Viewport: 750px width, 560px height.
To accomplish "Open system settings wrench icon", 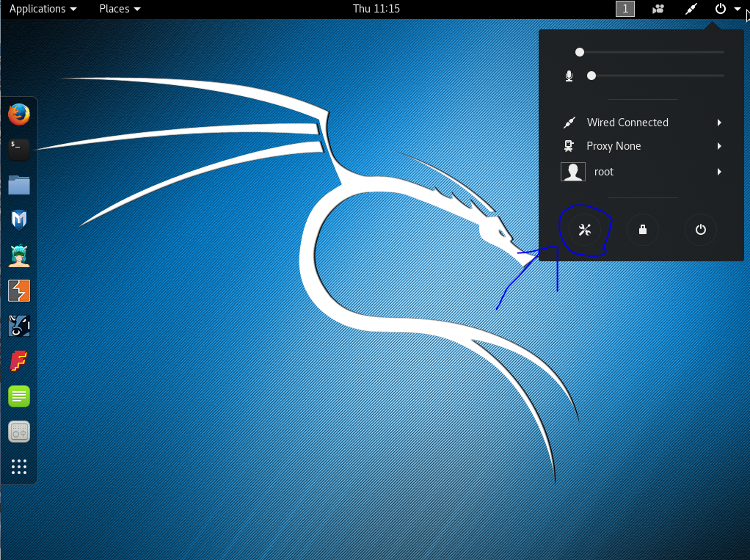I will pos(584,230).
